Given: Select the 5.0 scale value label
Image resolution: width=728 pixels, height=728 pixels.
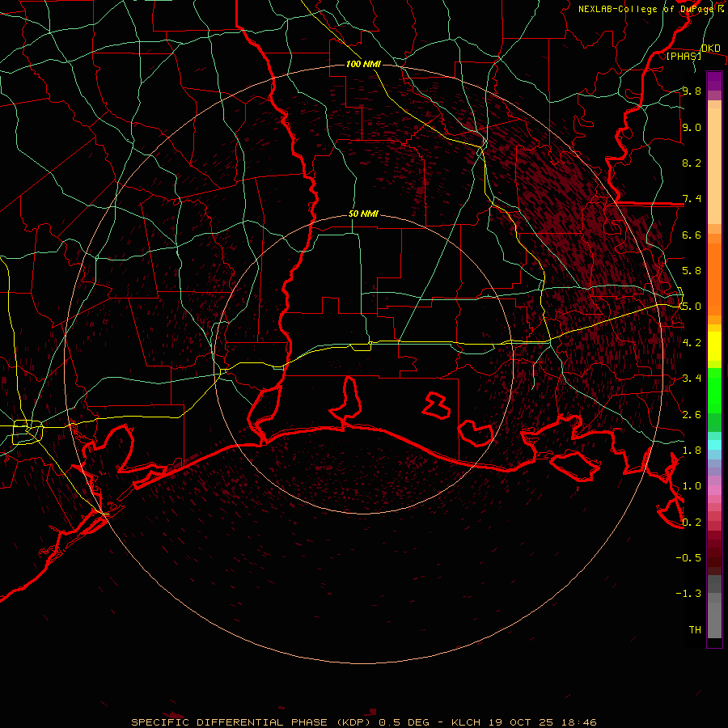Looking at the screenshot, I should coord(691,307).
